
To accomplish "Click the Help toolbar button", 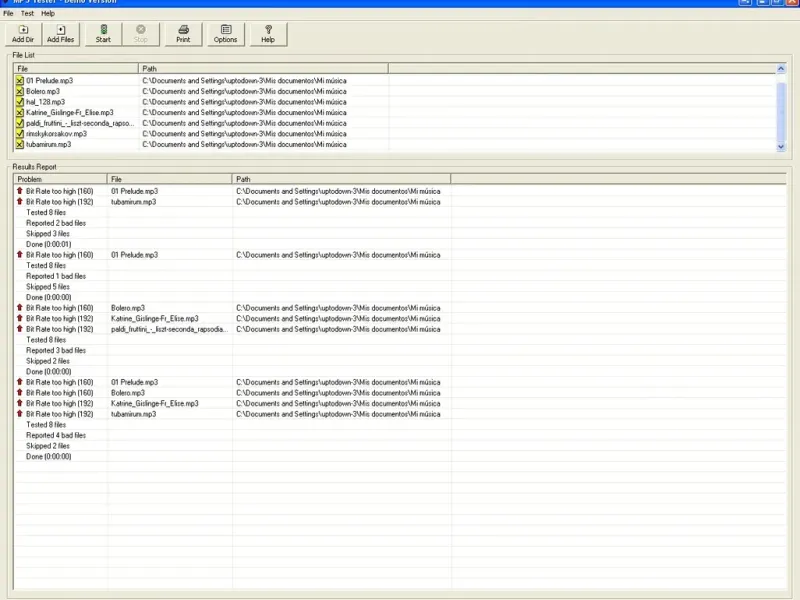I will [x=268, y=34].
